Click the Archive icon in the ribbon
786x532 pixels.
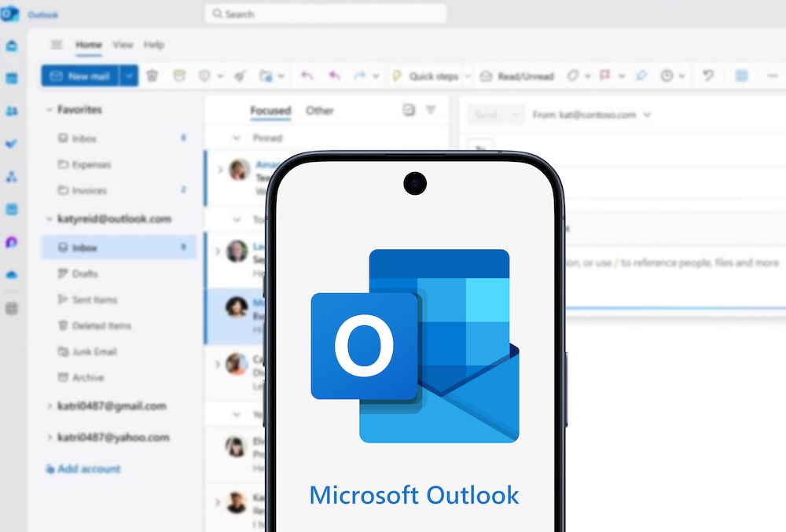point(179,75)
